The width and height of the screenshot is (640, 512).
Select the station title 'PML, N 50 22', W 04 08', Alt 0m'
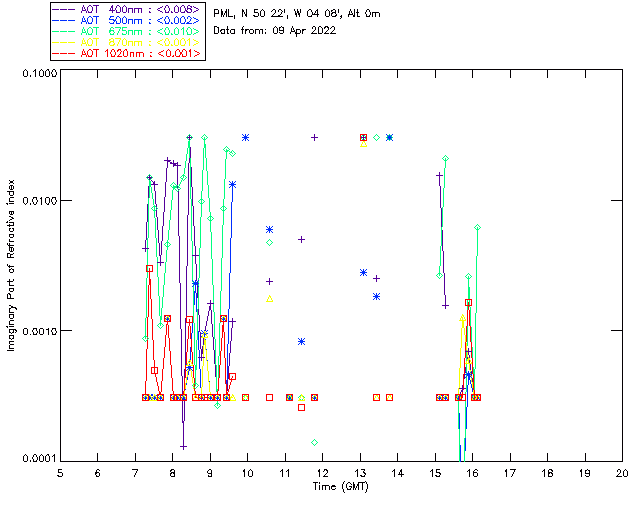297,13
